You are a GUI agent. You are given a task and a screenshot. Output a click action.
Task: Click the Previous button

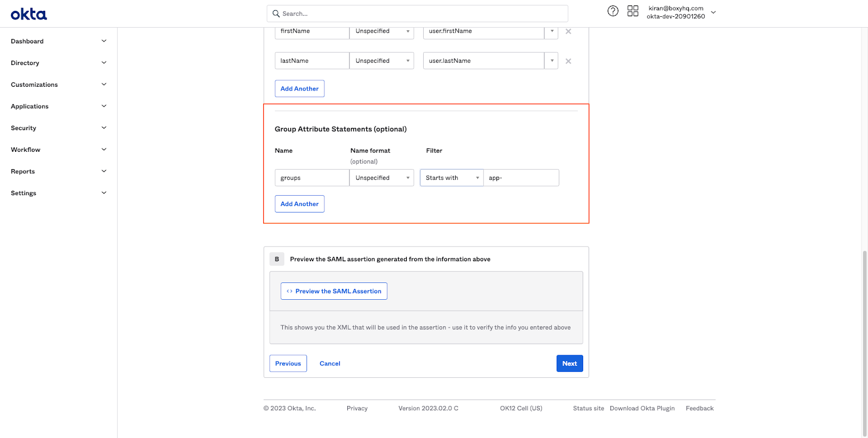coord(288,364)
